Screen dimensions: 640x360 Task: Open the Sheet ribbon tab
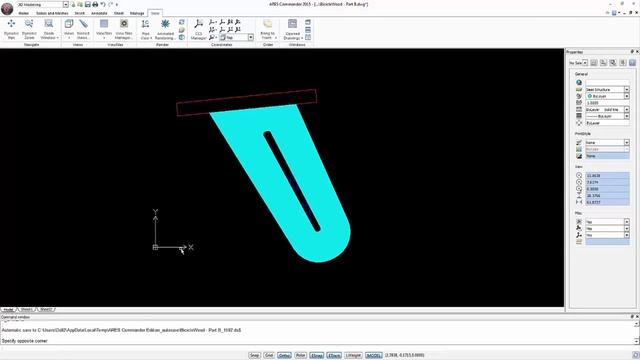119,13
